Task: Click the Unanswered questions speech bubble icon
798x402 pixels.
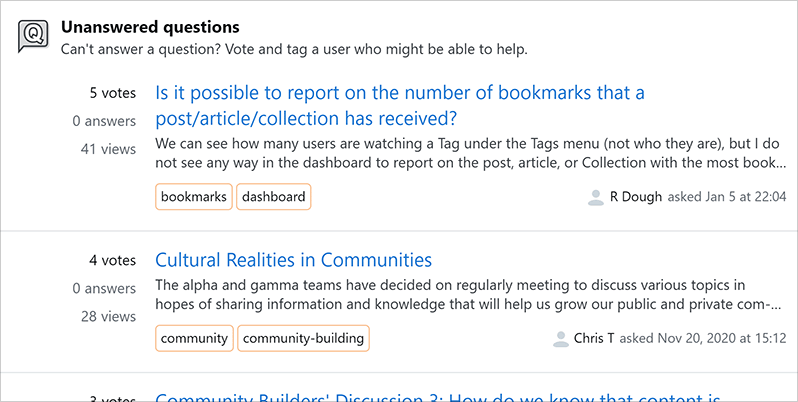Action: pos(33,36)
